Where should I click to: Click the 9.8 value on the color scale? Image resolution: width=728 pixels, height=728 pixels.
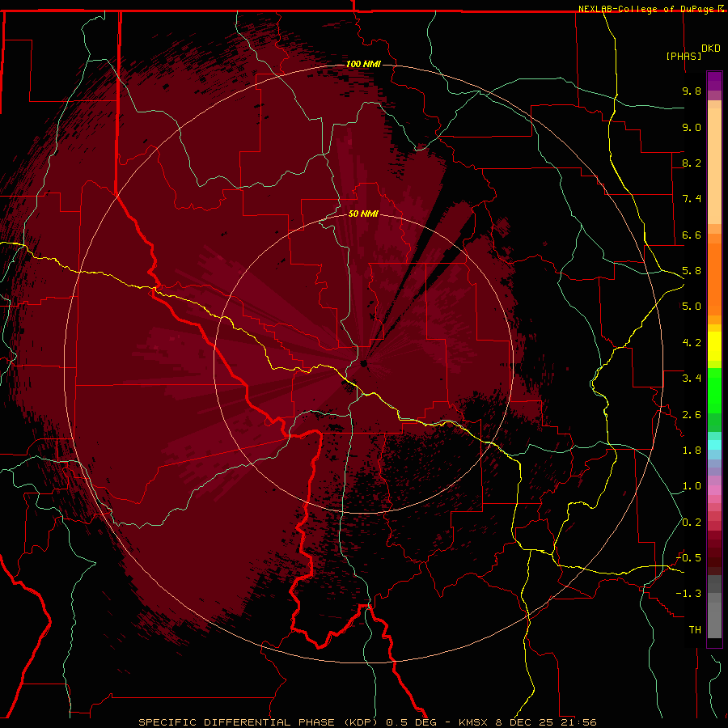point(692,91)
